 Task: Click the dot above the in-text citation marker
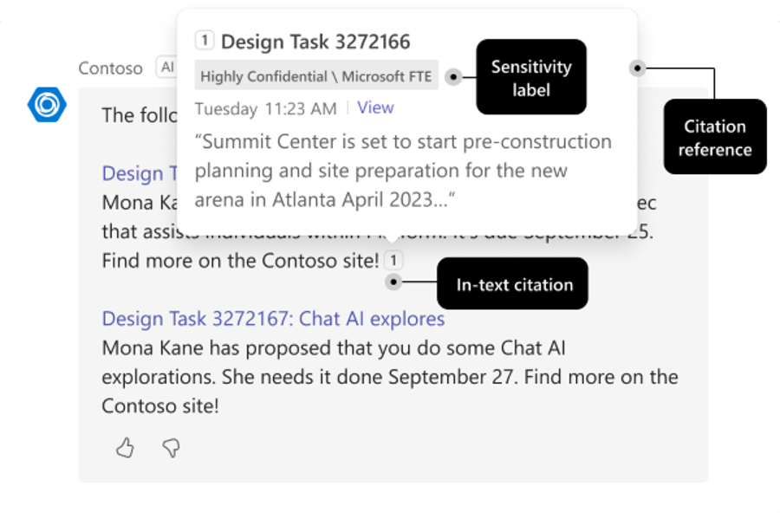click(393, 282)
